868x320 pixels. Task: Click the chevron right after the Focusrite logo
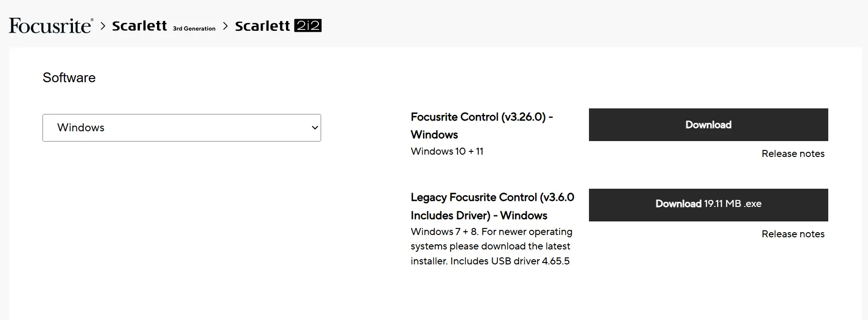click(103, 26)
